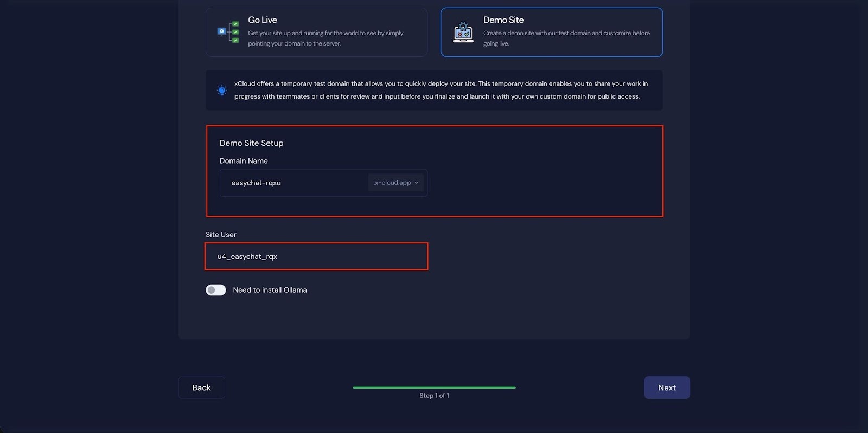Click the 'Site User' field label
Image resolution: width=868 pixels, height=433 pixels.
point(221,235)
